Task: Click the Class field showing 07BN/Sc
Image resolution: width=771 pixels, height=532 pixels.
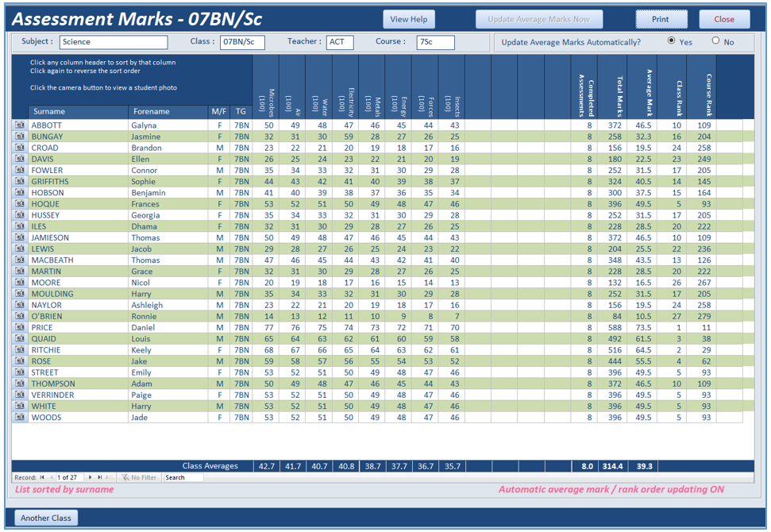Action: point(242,42)
